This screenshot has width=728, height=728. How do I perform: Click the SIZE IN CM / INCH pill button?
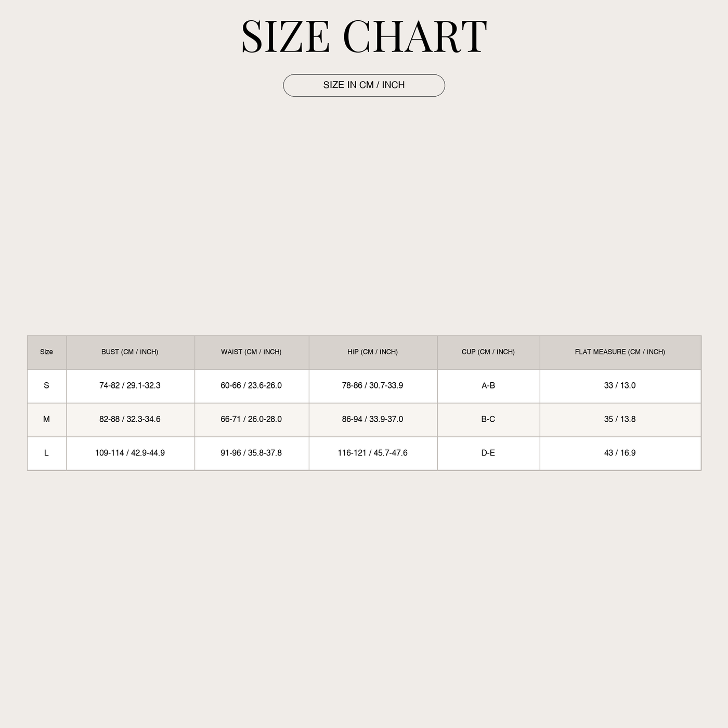coord(364,85)
